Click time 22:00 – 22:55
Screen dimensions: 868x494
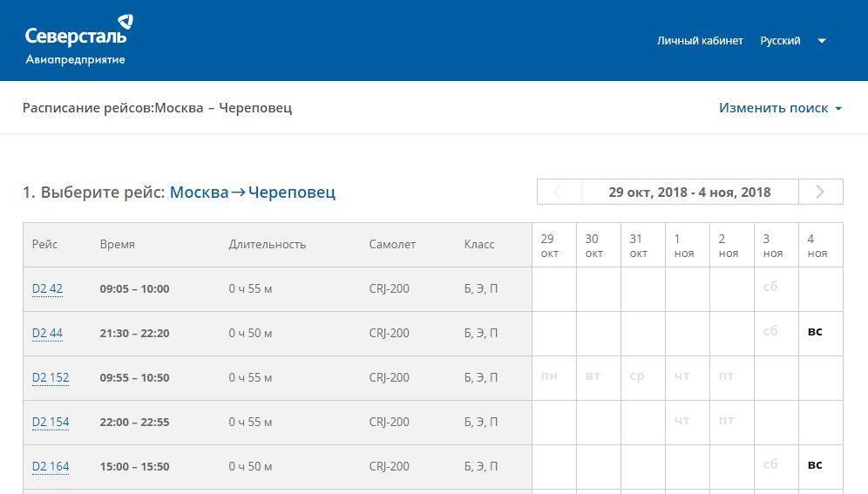pos(134,422)
